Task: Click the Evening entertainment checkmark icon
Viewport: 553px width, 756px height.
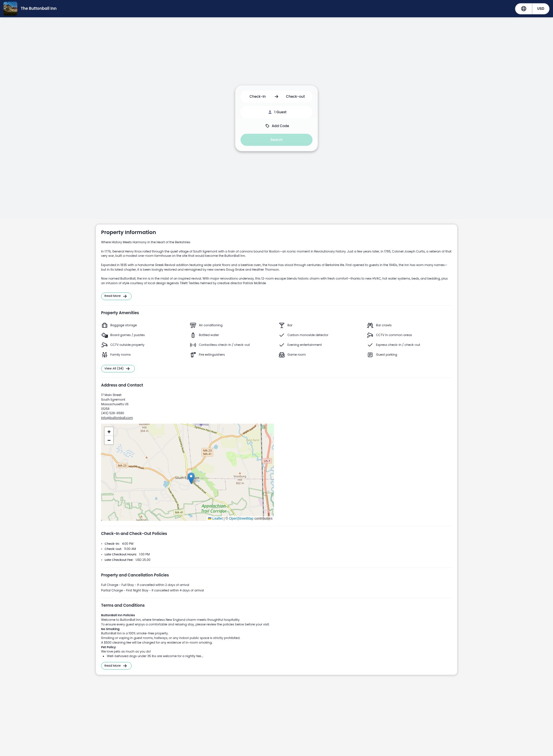Action: pyautogui.click(x=281, y=345)
